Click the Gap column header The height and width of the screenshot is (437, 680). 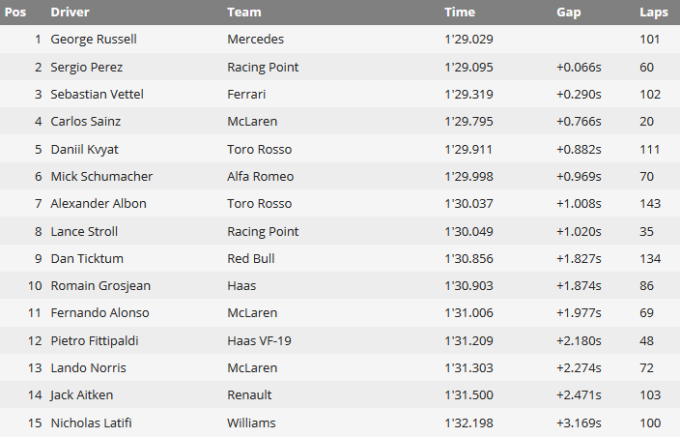pos(568,12)
